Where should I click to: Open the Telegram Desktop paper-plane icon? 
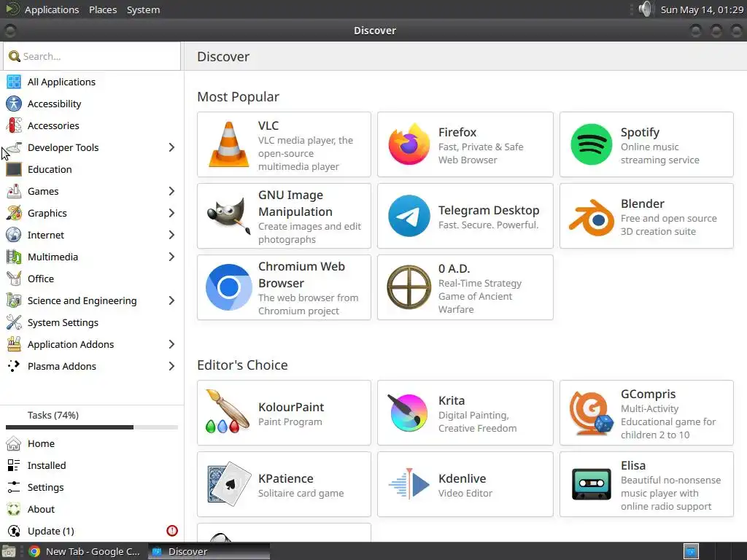(409, 216)
